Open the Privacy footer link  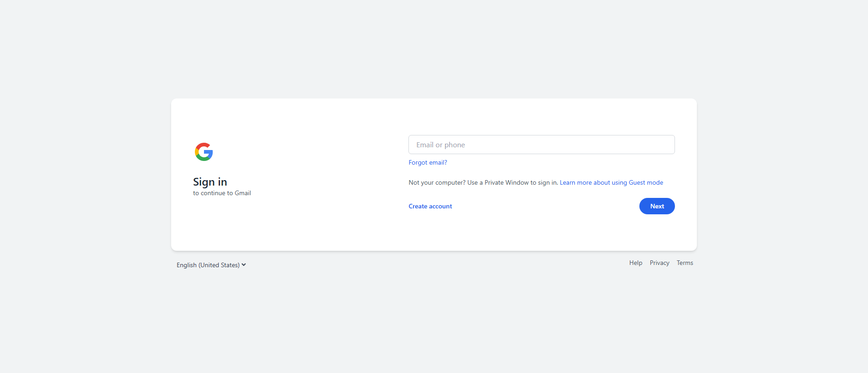(659, 263)
